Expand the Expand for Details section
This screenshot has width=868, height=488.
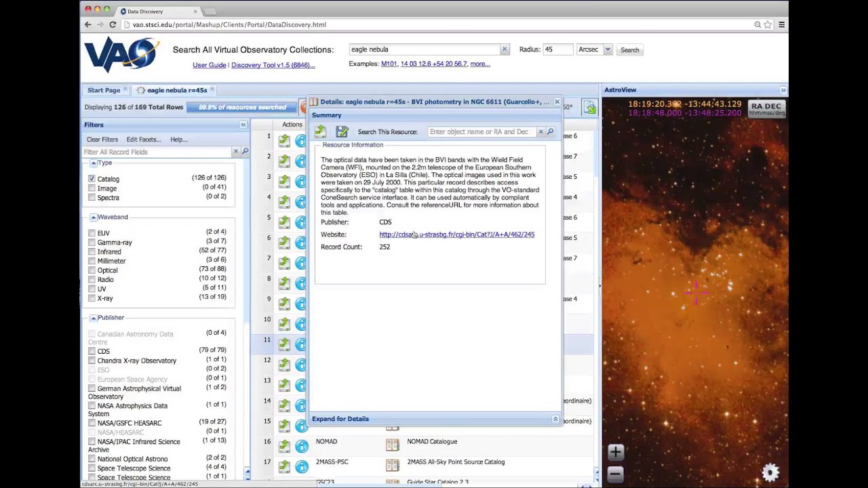pos(555,419)
